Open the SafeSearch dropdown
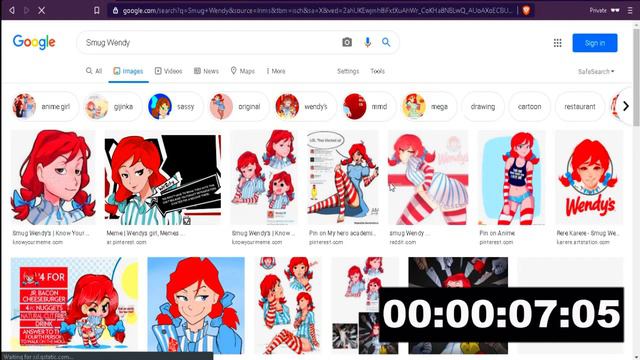The height and width of the screenshot is (360, 640). tap(596, 71)
